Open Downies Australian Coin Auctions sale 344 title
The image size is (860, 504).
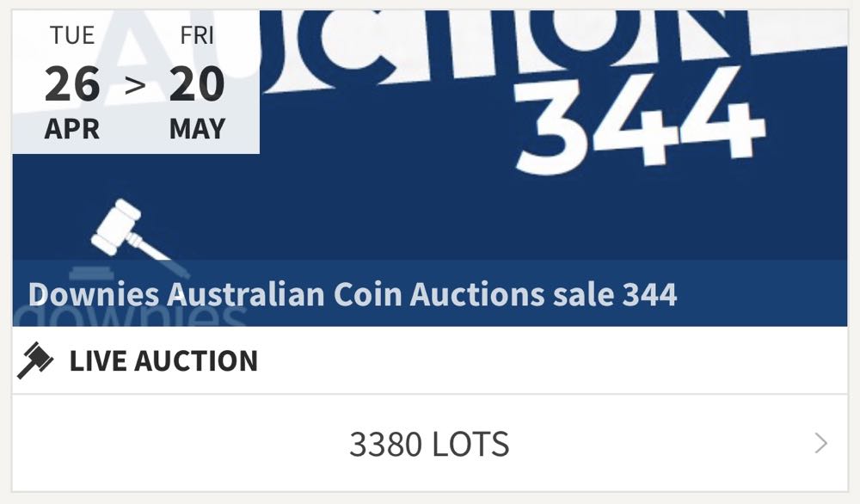[x=353, y=295]
